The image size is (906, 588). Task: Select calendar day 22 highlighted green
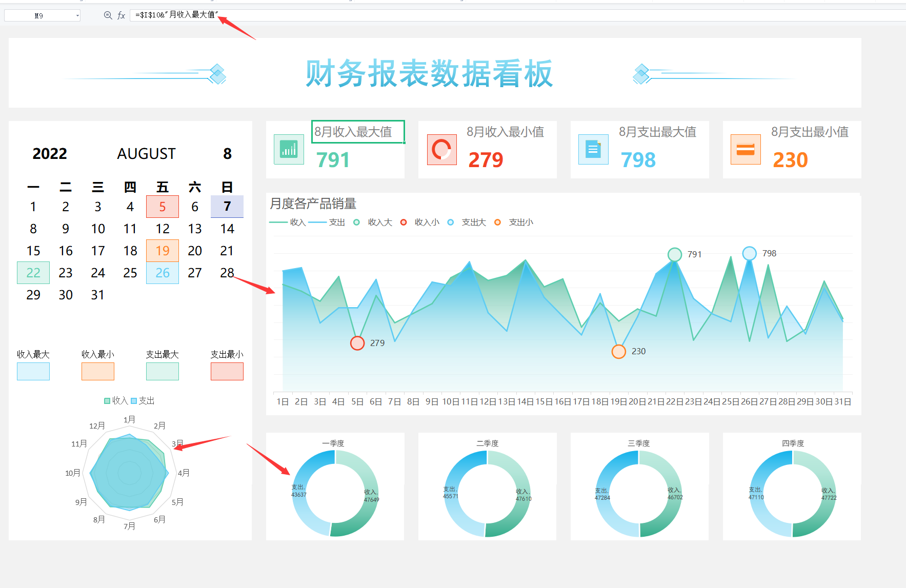[33, 273]
